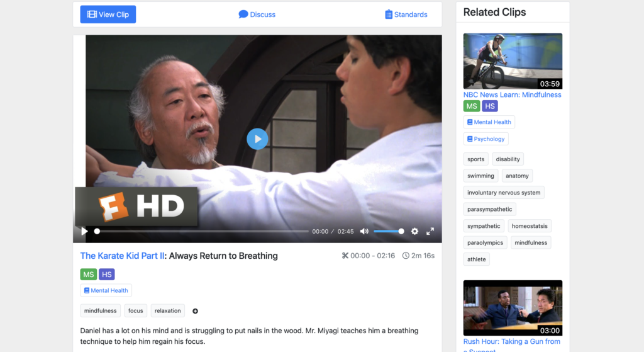
Task: Select the paraolympics tag
Action: coord(485,242)
